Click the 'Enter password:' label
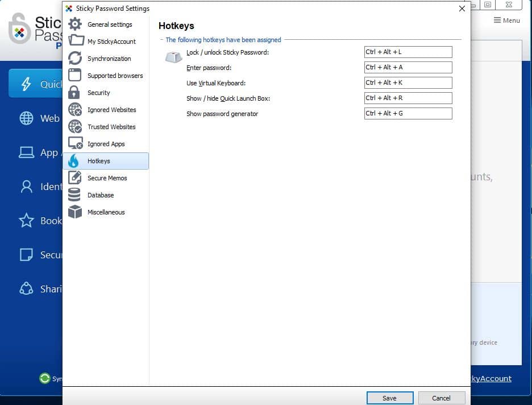 (209, 68)
